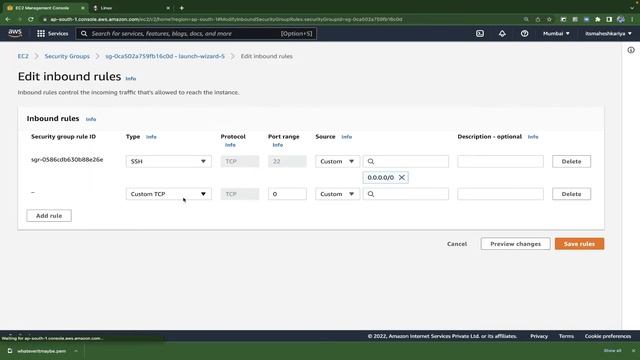Click source search field of SSH rule
This screenshot has width=640, height=360.
point(406,161)
